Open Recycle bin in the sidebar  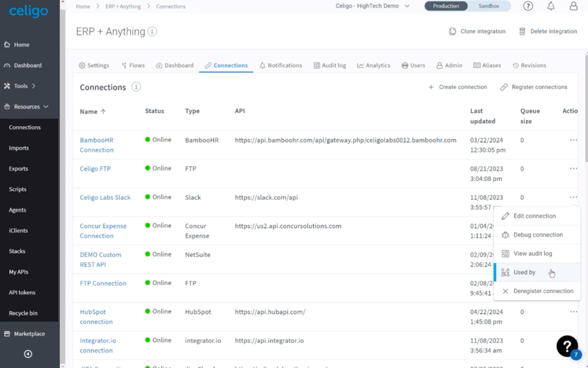pos(23,313)
